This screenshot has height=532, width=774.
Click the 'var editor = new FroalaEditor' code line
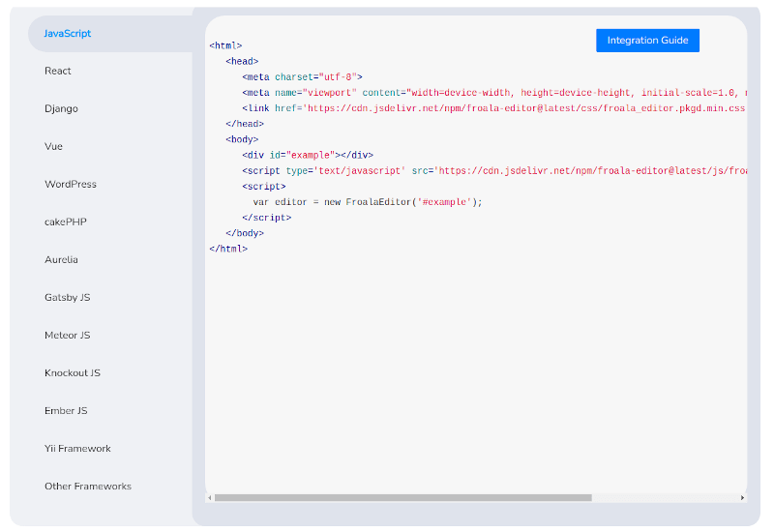367,202
